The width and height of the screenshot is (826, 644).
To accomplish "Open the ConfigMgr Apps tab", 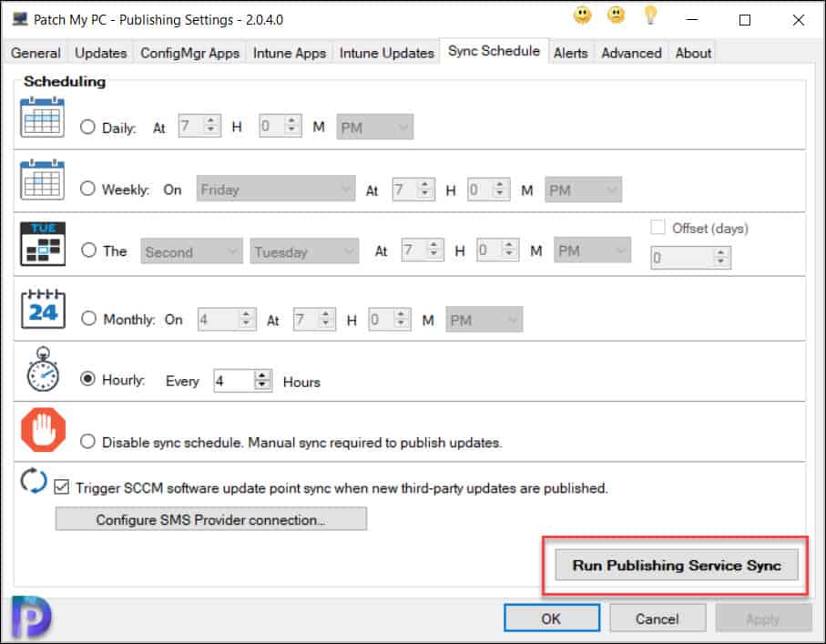I will click(189, 53).
